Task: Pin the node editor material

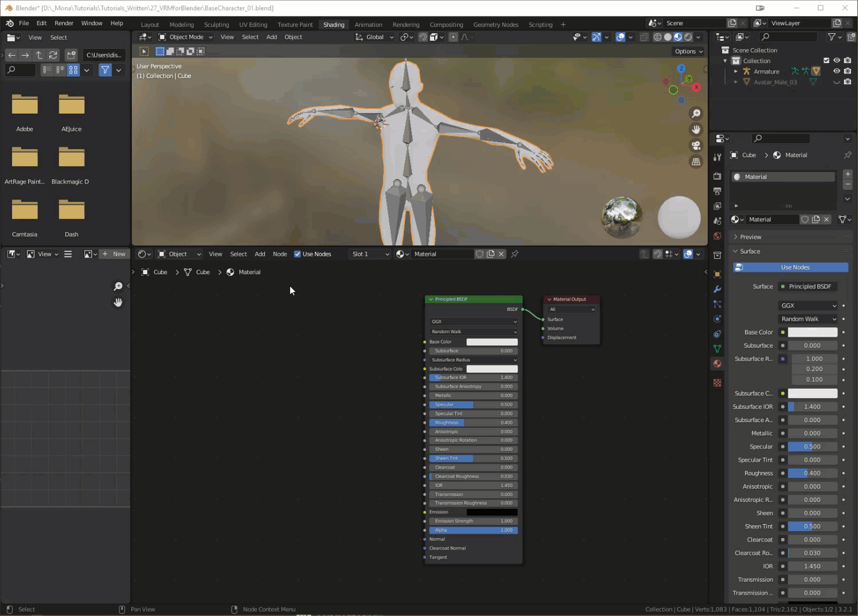Action: [514, 254]
